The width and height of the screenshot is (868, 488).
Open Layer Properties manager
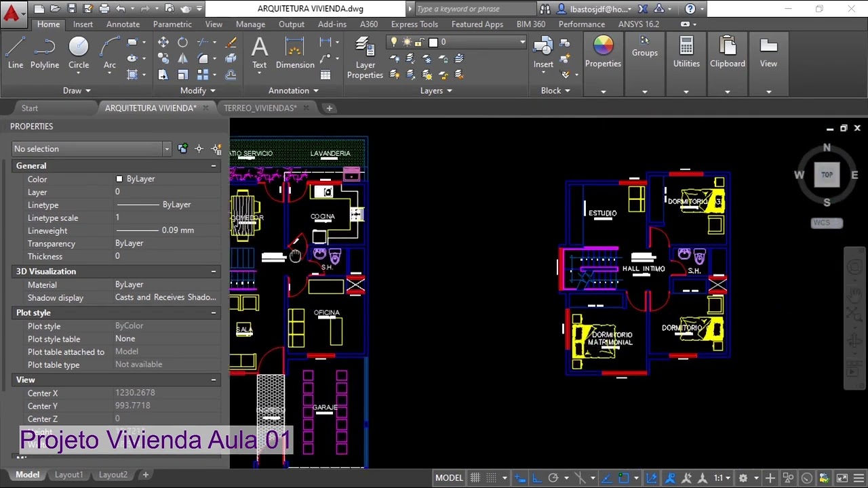click(365, 58)
